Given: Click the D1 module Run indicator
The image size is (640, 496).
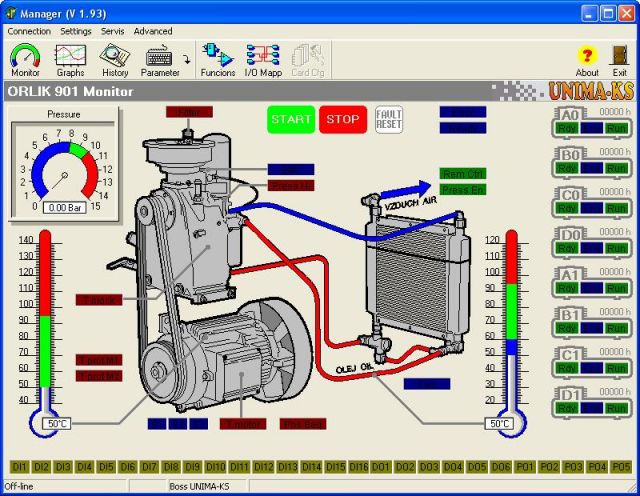Looking at the screenshot, I should point(616,409).
